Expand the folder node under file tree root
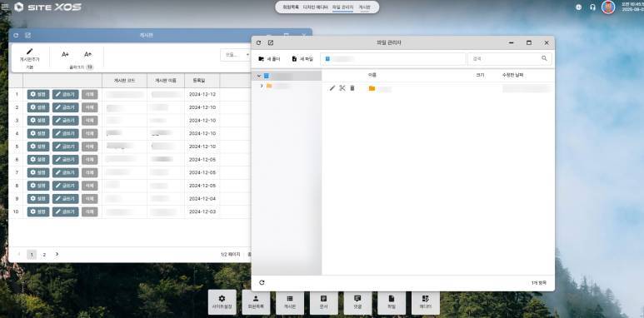Image resolution: width=644 pixels, height=318 pixels. [262, 86]
